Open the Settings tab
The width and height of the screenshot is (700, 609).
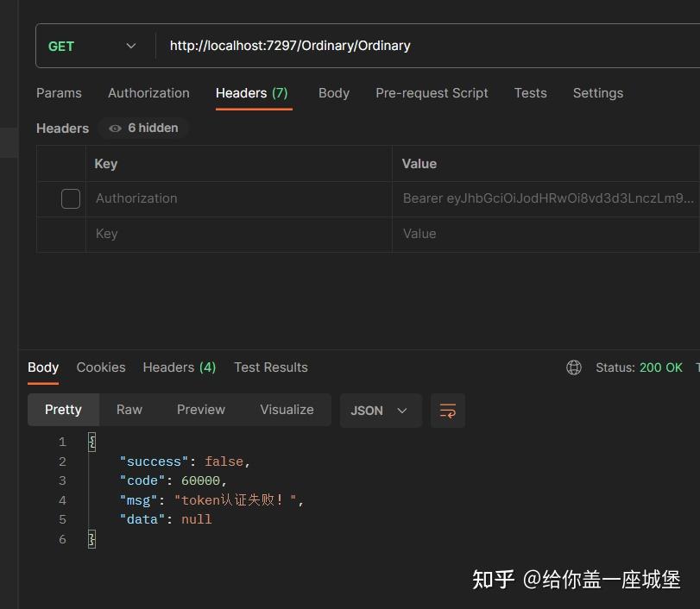pos(598,93)
